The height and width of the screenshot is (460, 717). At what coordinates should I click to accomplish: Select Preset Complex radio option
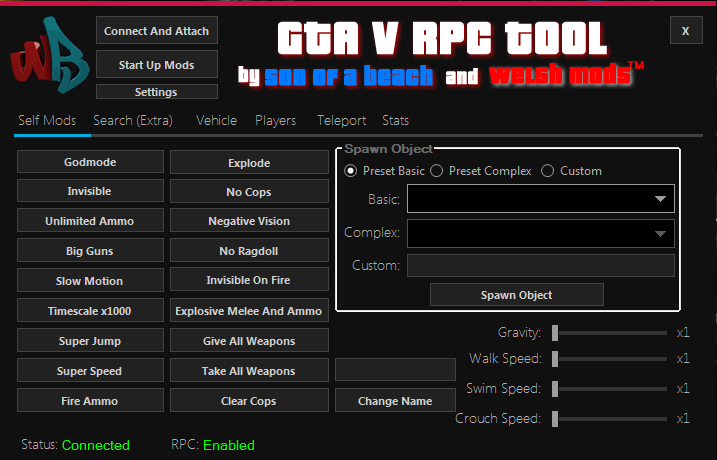point(437,171)
